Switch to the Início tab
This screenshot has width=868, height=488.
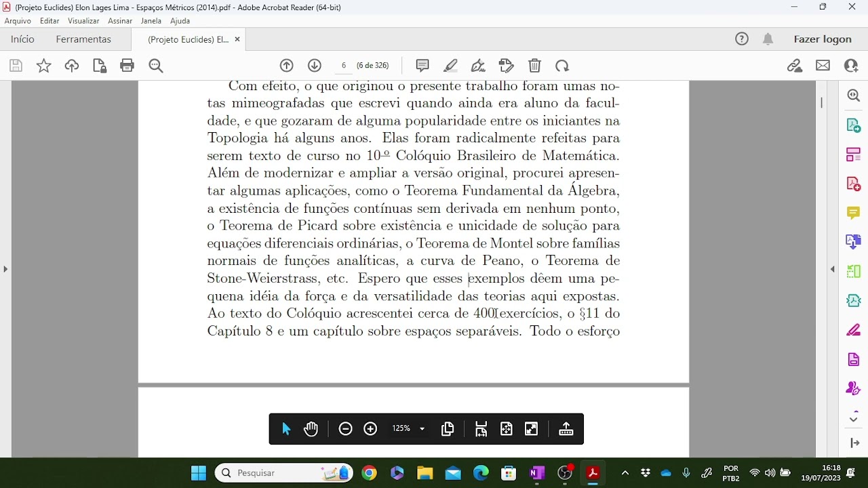(x=22, y=39)
